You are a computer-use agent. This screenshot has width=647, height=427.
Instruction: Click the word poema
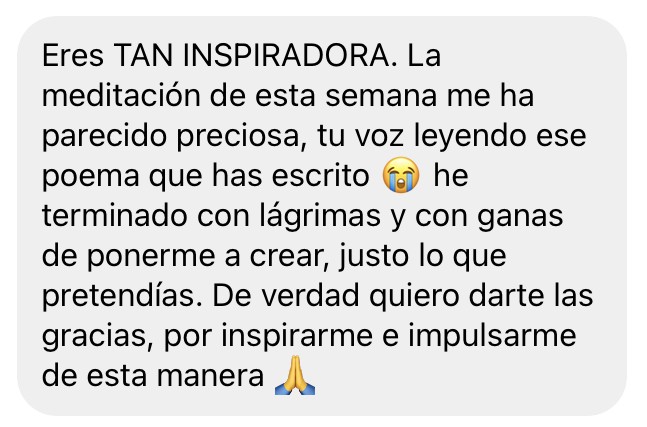91,177
